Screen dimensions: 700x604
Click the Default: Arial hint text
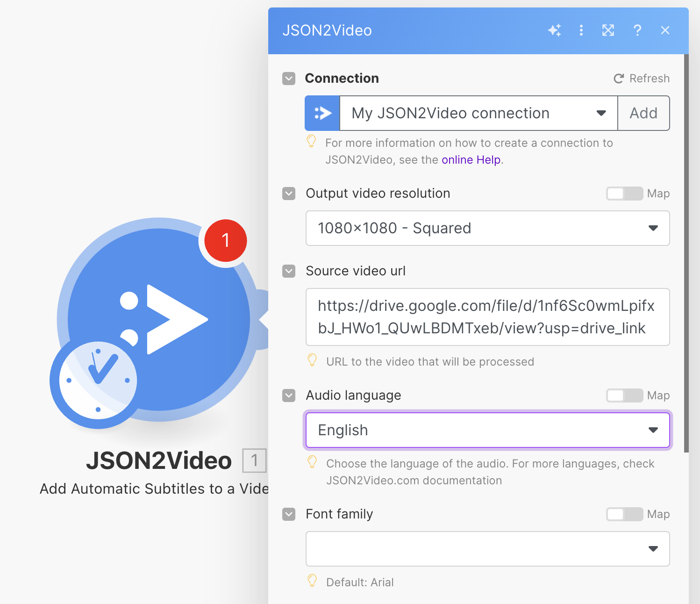360,582
